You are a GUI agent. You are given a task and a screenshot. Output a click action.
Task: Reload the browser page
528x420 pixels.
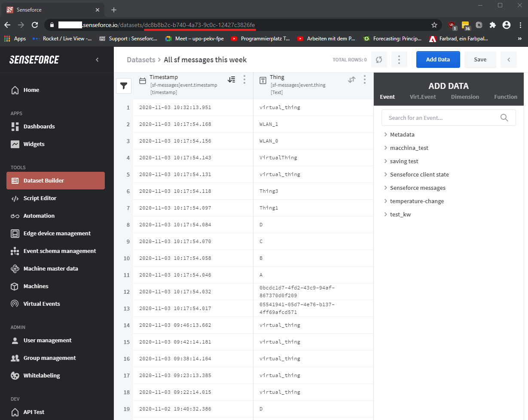click(35, 25)
